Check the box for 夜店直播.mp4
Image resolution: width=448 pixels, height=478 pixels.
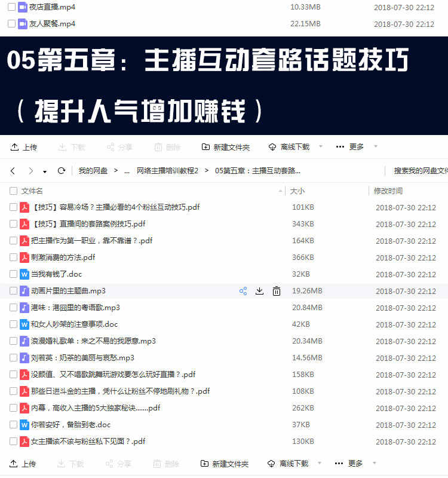[11, 7]
